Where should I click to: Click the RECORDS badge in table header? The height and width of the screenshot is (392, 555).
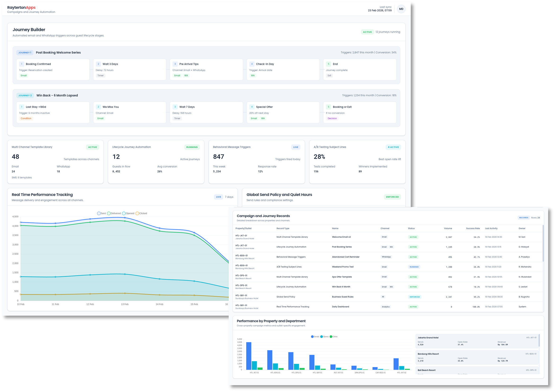(523, 218)
